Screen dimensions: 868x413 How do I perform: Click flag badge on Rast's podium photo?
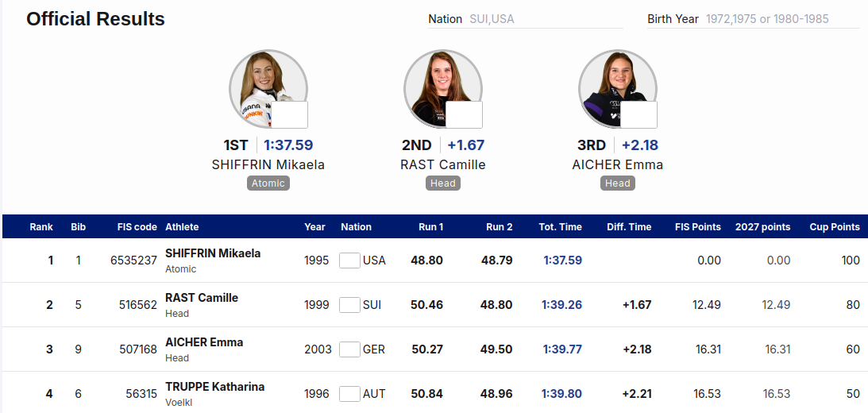click(x=464, y=114)
